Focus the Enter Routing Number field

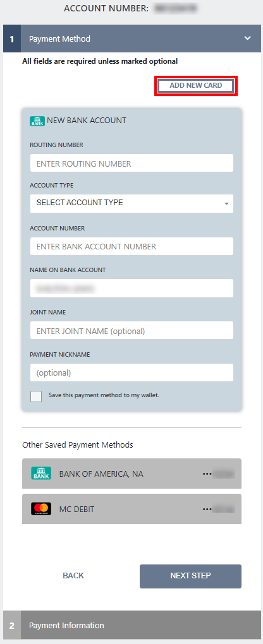click(x=131, y=163)
